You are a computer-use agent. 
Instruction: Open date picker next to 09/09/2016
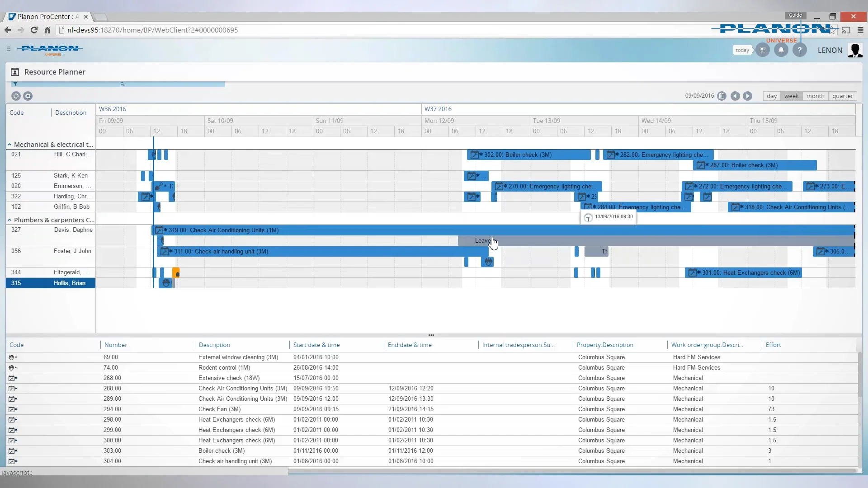tap(722, 96)
